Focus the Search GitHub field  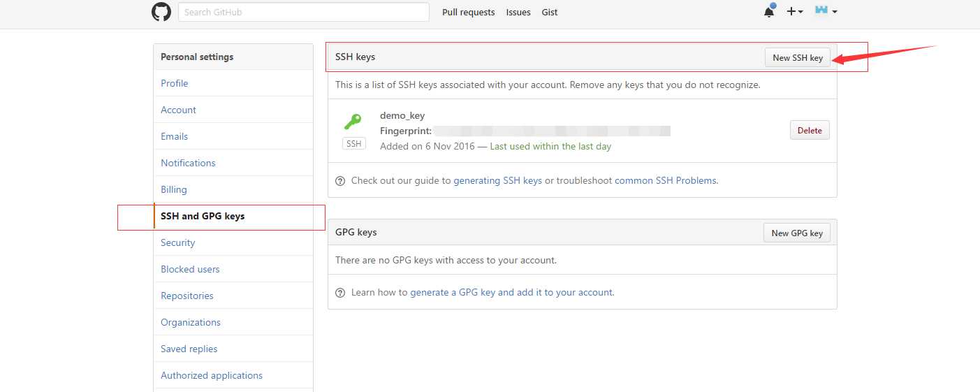(303, 12)
